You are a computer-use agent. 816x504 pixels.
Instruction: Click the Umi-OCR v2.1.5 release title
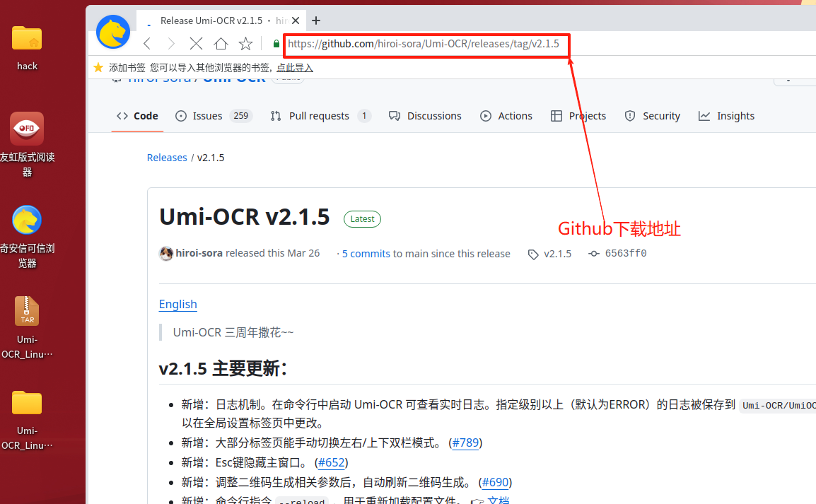click(x=245, y=217)
